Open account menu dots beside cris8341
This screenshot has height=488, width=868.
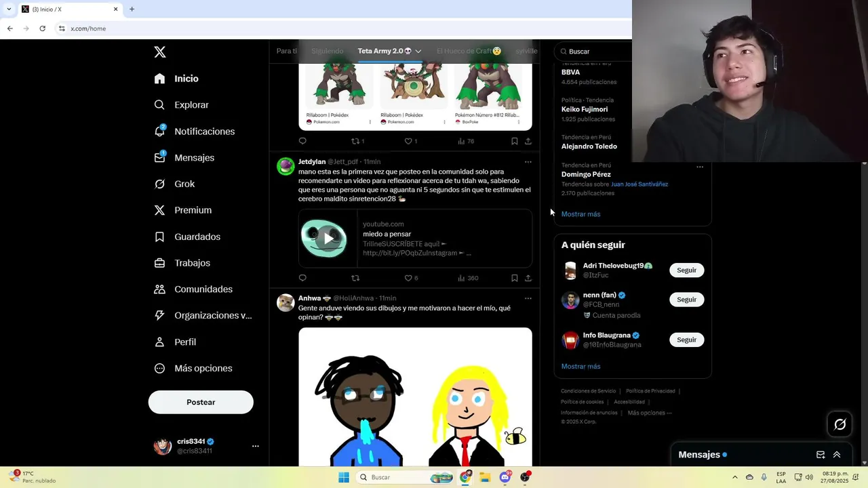tap(256, 446)
